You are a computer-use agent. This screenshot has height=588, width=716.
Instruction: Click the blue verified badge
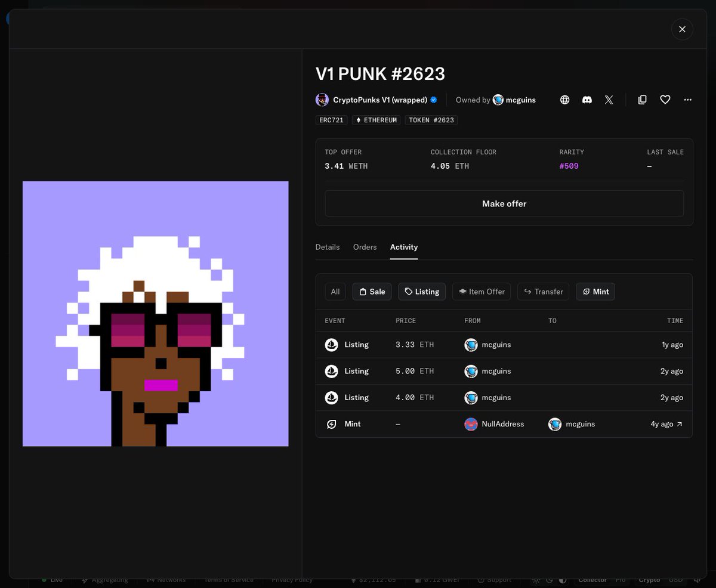[x=434, y=100]
